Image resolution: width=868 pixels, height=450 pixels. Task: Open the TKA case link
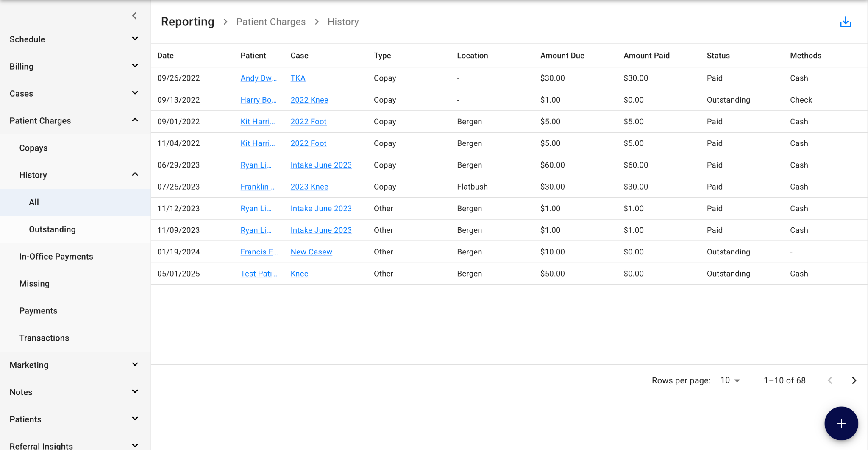click(x=298, y=78)
